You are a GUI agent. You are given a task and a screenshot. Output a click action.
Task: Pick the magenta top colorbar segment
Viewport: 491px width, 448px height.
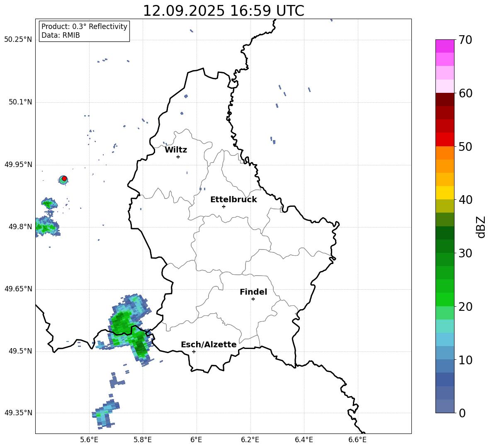coord(445,46)
